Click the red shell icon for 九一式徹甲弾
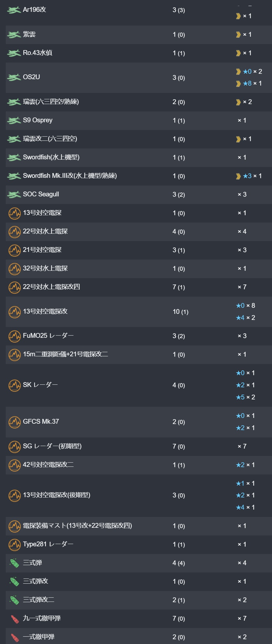The image size is (272, 644). coord(15,619)
